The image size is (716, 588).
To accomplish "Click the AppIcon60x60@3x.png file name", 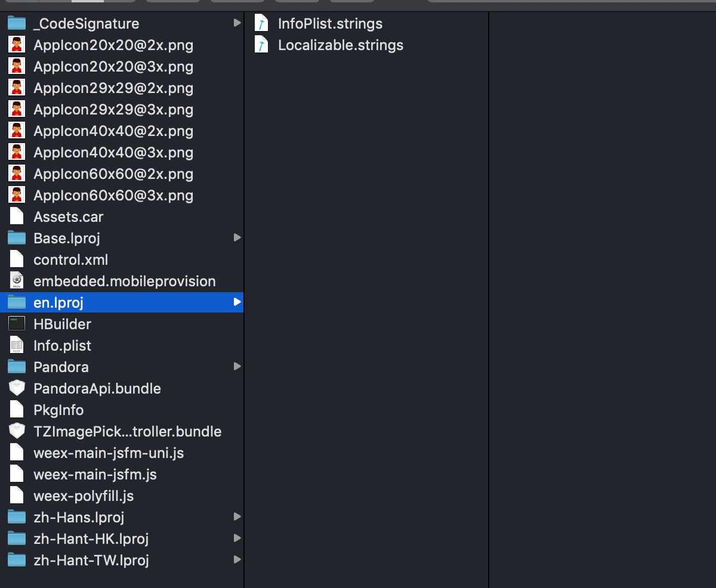I will tap(113, 195).
